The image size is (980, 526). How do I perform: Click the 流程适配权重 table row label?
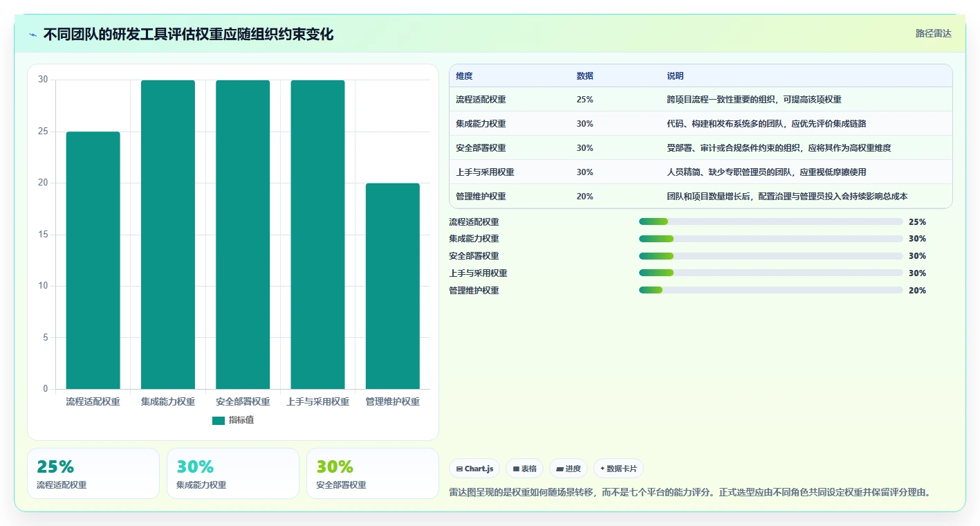pos(481,100)
